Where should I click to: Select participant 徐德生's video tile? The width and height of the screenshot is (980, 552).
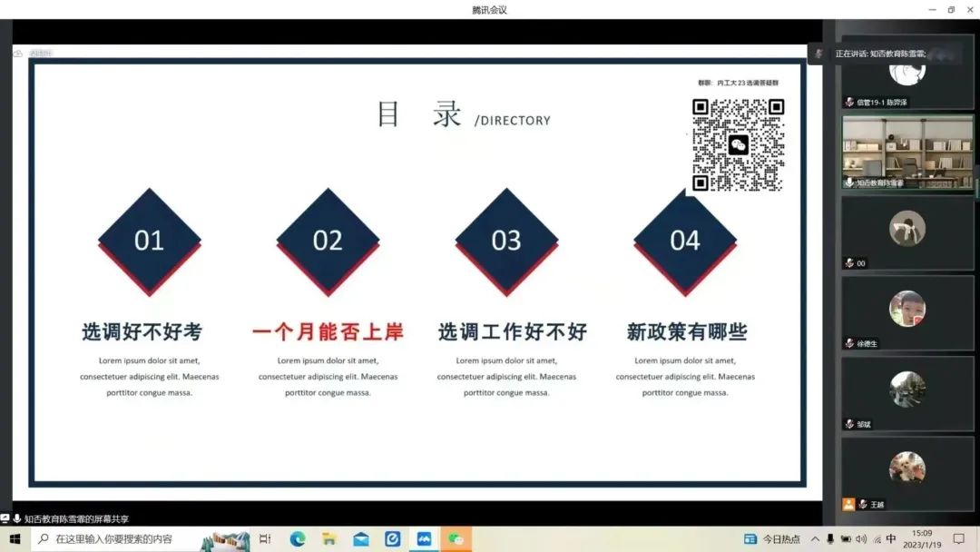point(906,311)
